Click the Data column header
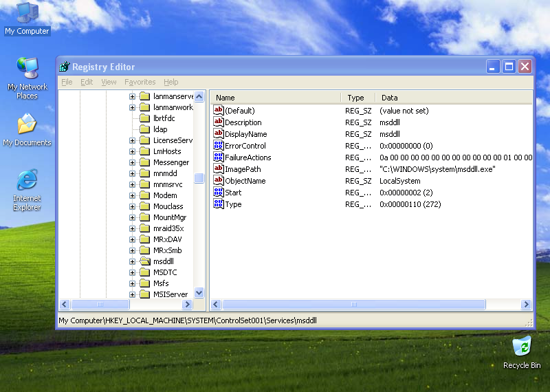This screenshot has width=550, height=392. 454,98
